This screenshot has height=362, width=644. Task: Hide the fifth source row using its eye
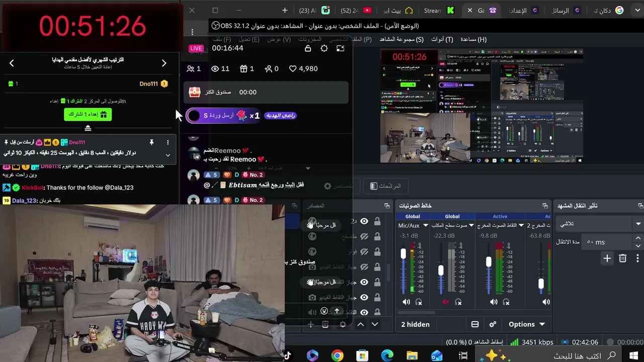point(364,282)
